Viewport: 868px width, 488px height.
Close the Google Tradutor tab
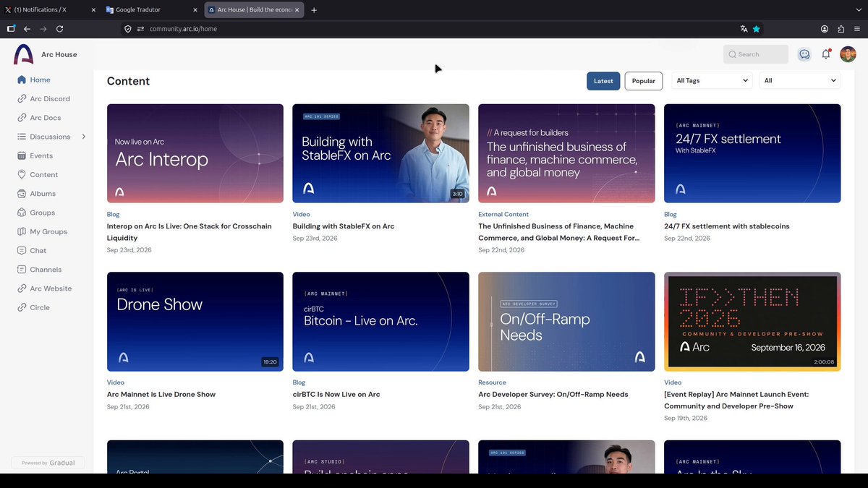pyautogui.click(x=195, y=10)
